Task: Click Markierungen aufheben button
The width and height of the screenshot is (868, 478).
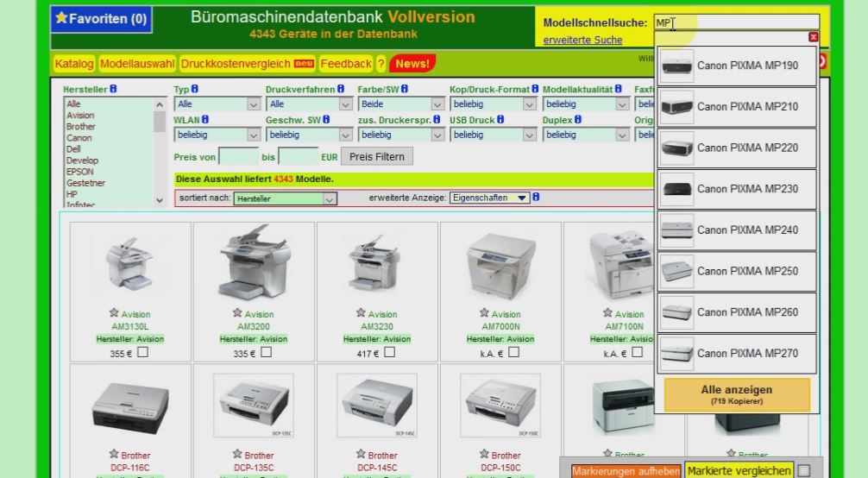Action: point(626,471)
